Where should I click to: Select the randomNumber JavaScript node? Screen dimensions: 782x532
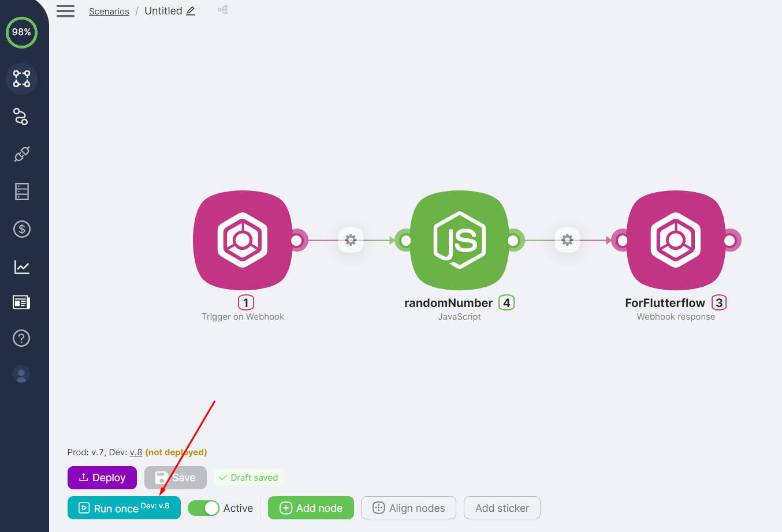pyautogui.click(x=459, y=240)
